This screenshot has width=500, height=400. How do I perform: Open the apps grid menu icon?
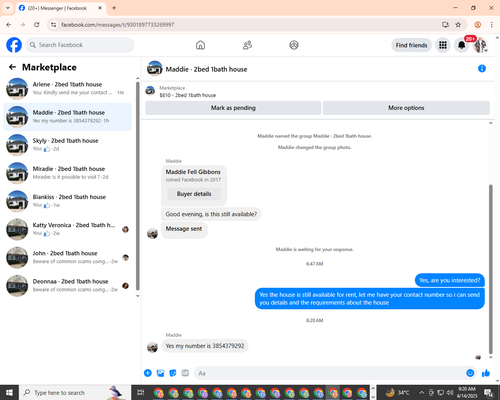[443, 45]
